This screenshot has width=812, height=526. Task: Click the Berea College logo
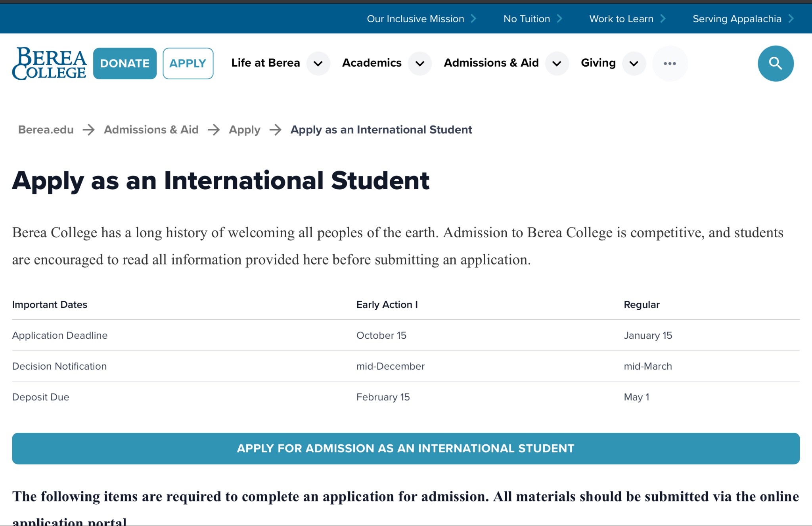pos(50,63)
